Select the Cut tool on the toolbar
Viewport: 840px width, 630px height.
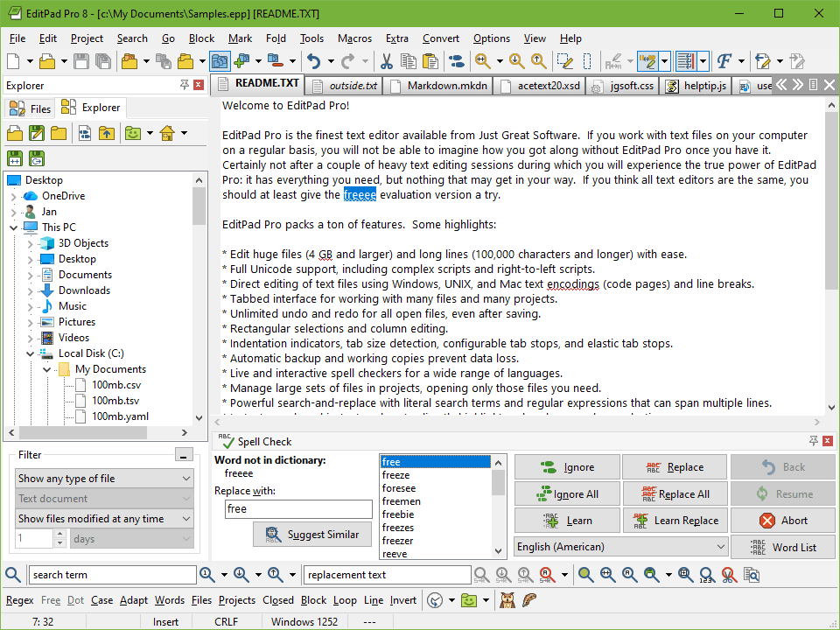pyautogui.click(x=386, y=61)
